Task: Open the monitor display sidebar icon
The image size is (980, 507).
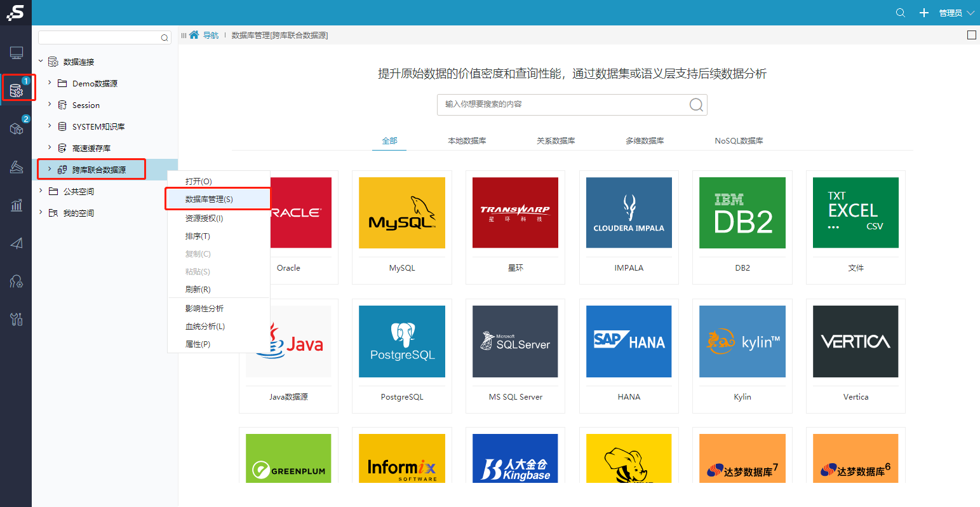Action: point(17,53)
